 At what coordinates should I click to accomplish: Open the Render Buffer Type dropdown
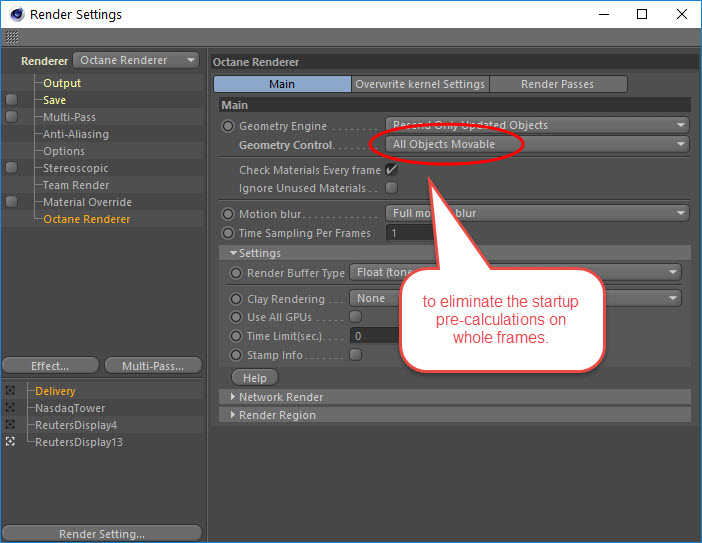click(516, 272)
